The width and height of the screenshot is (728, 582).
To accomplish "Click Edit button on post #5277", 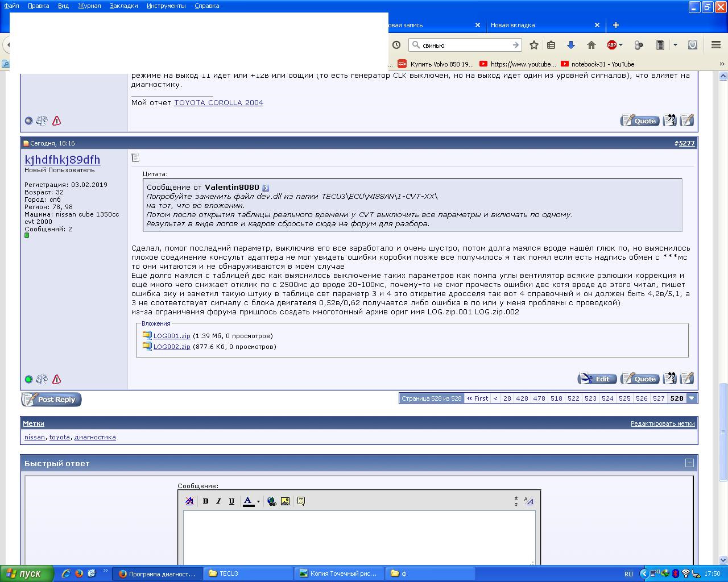I will tap(597, 379).
